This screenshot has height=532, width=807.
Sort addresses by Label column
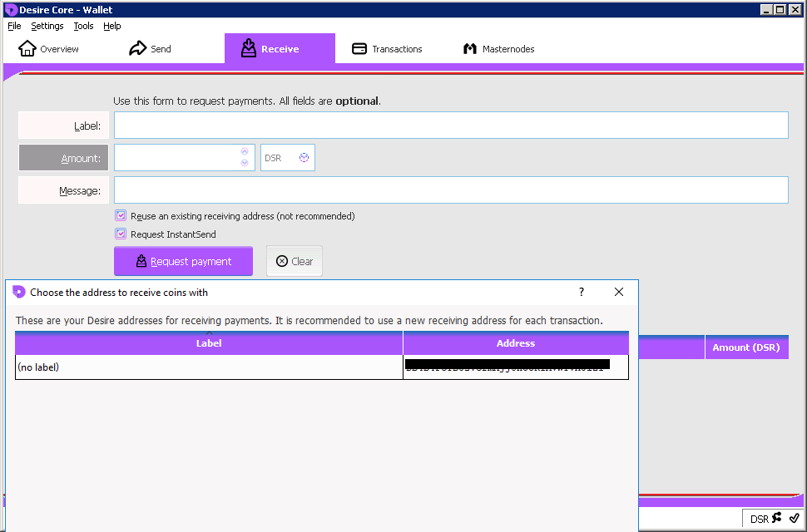[209, 342]
